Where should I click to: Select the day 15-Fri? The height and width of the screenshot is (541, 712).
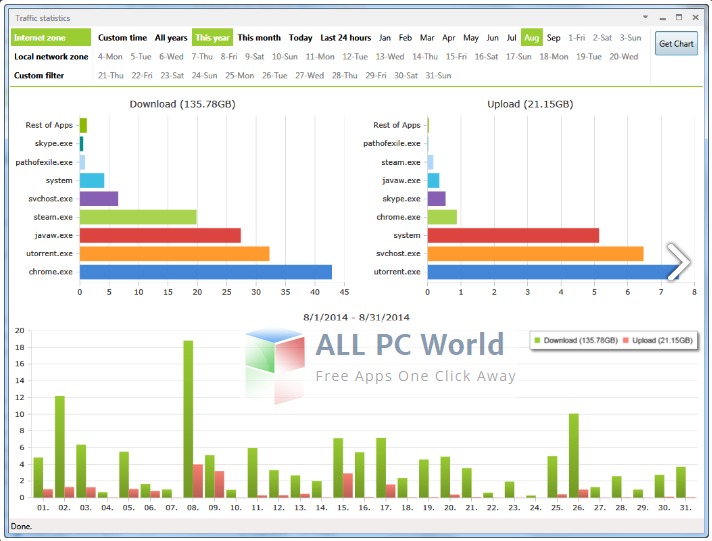[456, 57]
